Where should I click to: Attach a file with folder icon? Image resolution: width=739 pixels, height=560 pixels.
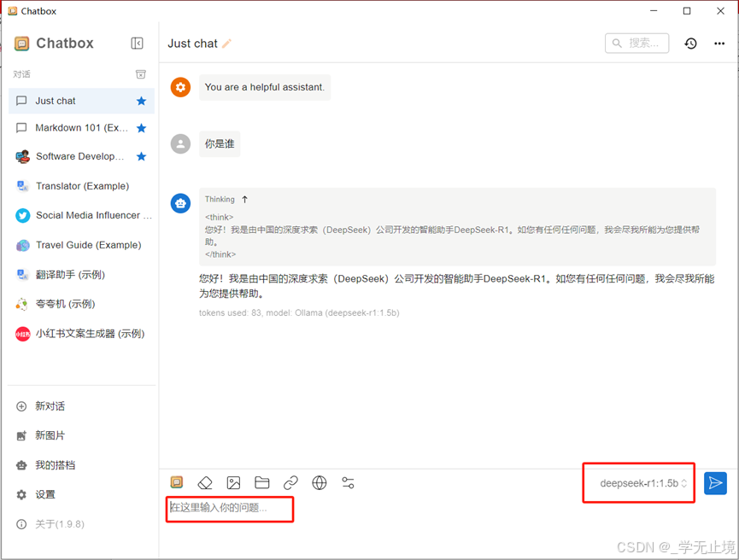tap(262, 483)
